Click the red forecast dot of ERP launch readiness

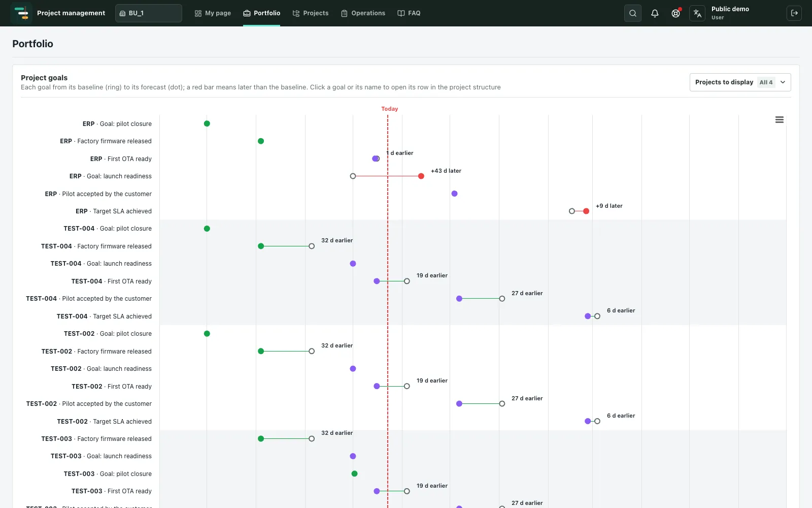(421, 176)
